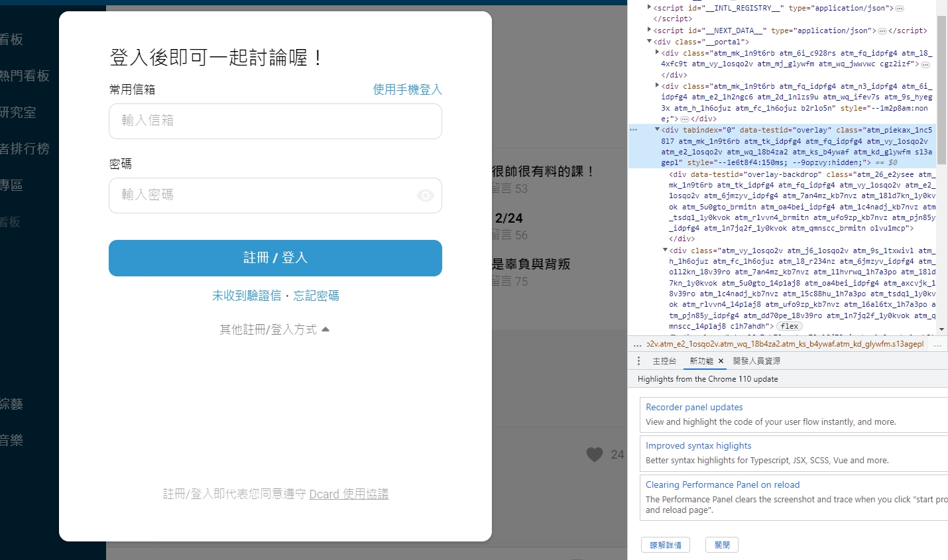948x560 pixels.
Task: Click the 輸入信箱 email field
Action: tap(275, 121)
